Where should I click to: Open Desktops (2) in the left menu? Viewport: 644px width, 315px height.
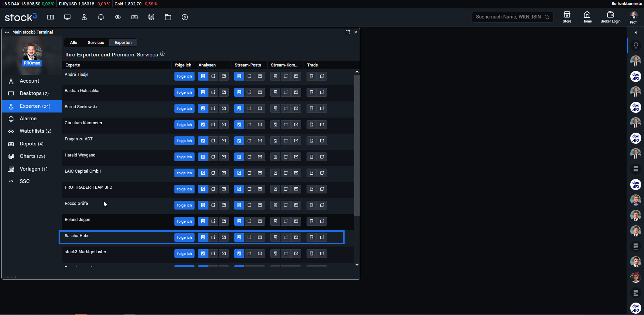[32, 93]
